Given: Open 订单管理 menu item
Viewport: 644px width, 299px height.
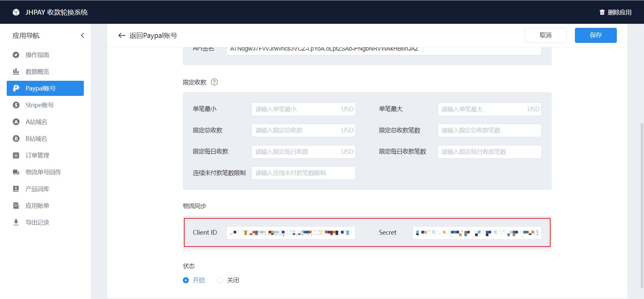Looking at the screenshot, I should (45, 156).
